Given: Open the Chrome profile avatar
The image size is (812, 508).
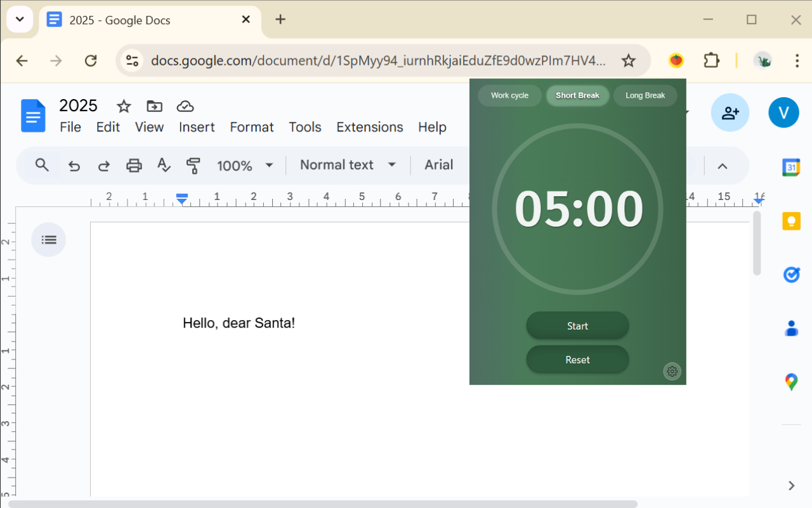Looking at the screenshot, I should [762, 60].
